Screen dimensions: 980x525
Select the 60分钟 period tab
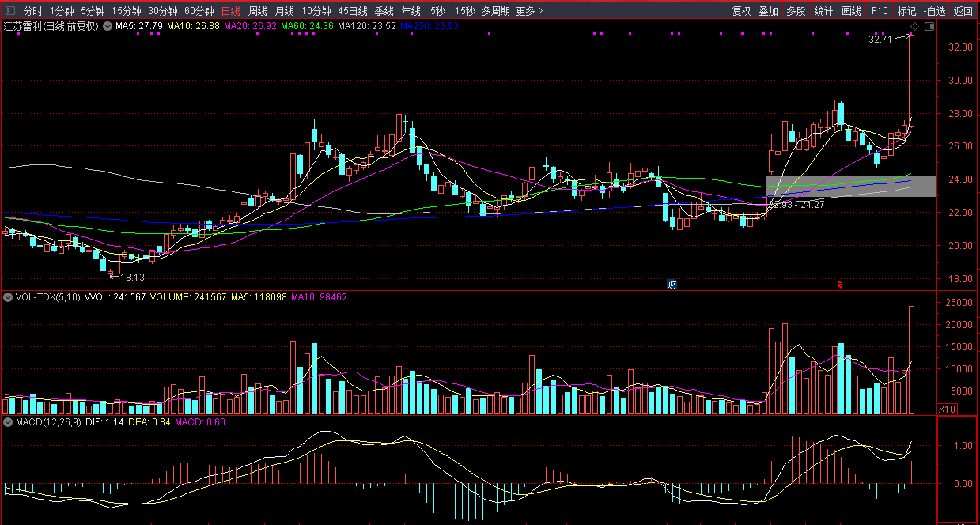199,11
